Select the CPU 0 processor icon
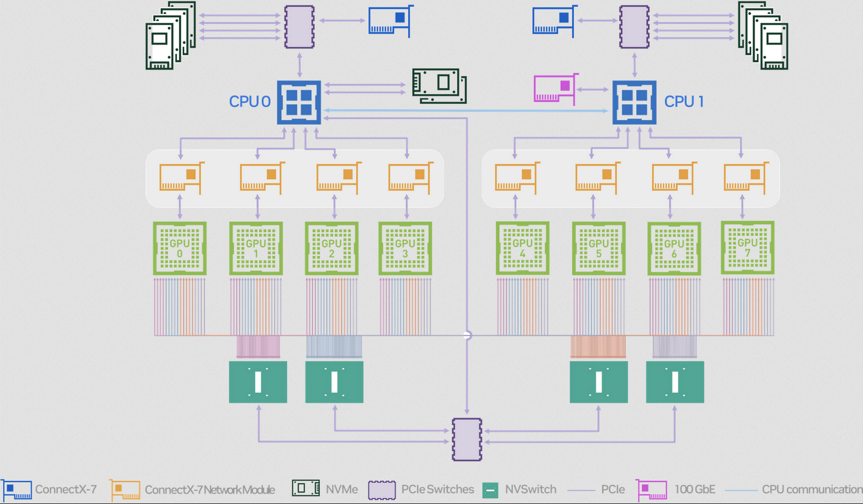Image resolution: width=863 pixels, height=504 pixels. (299, 102)
